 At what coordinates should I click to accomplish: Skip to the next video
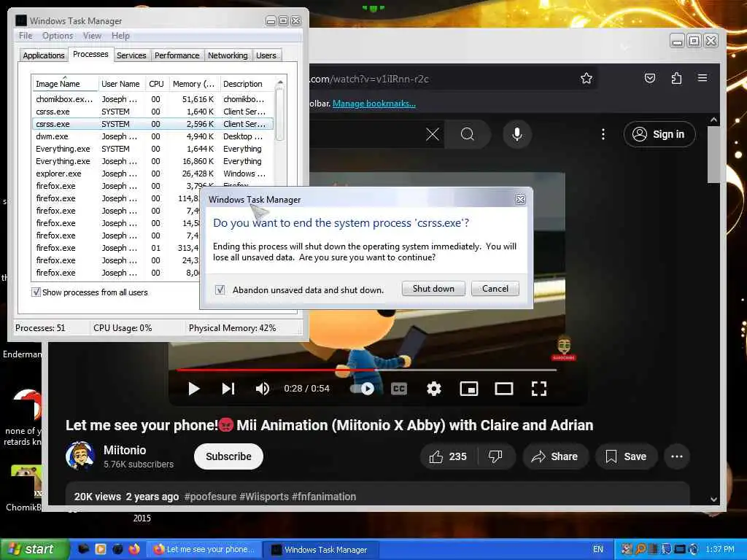[x=228, y=389]
